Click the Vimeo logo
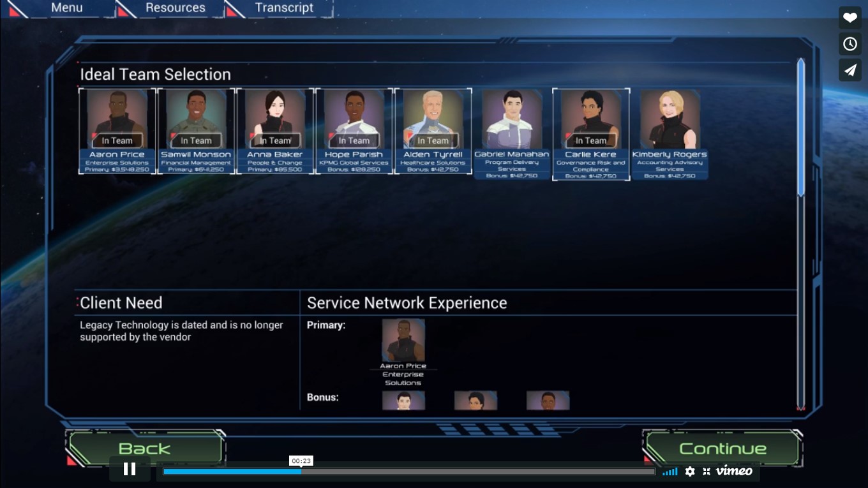The height and width of the screenshot is (488, 868). [734, 471]
